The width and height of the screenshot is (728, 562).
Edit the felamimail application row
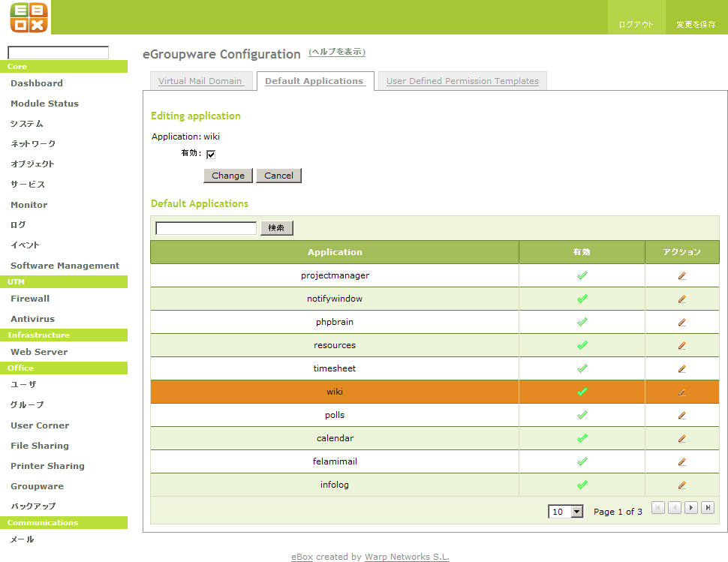(x=681, y=461)
